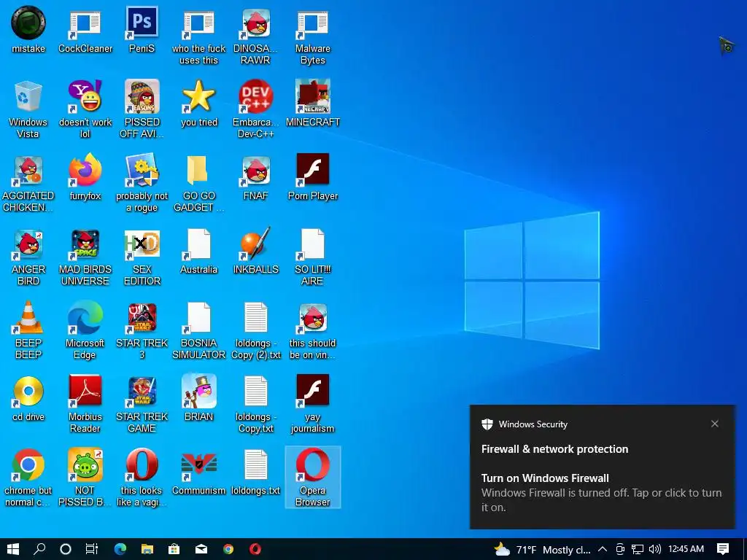Click 'Turn on Windows Firewall' in notification
Image resolution: width=747 pixels, height=560 pixels.
[545, 478]
